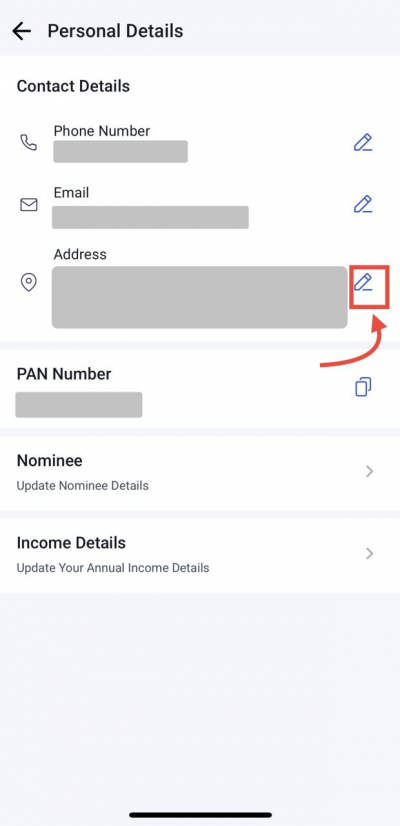Tap 'Update Your Annual Income Details' text
400x826 pixels.
coord(113,568)
